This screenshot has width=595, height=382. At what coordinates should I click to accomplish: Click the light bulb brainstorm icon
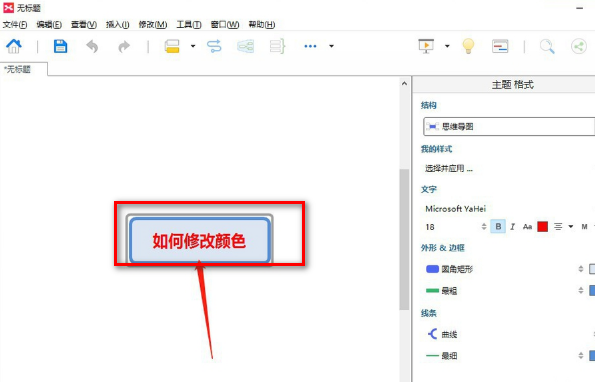click(468, 46)
